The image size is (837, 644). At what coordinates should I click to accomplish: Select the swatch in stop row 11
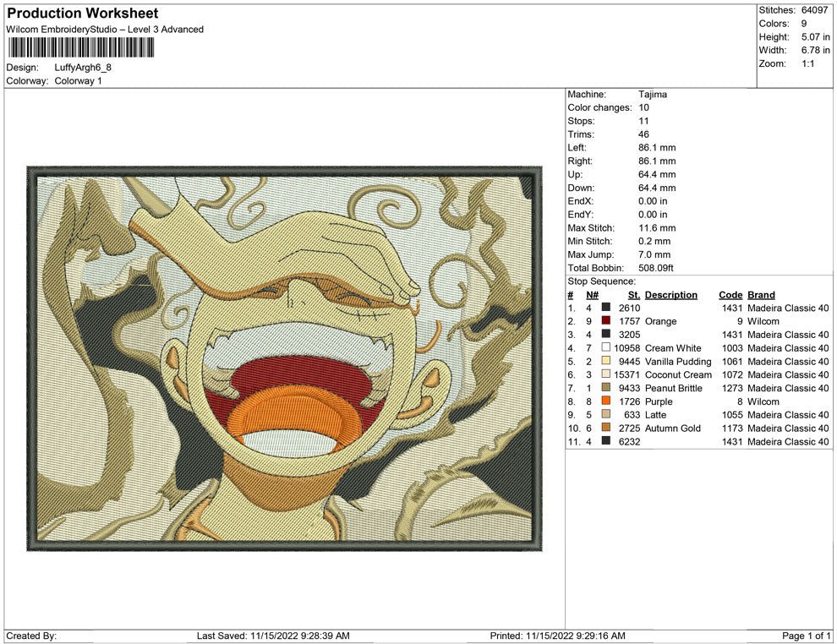pyautogui.click(x=606, y=441)
